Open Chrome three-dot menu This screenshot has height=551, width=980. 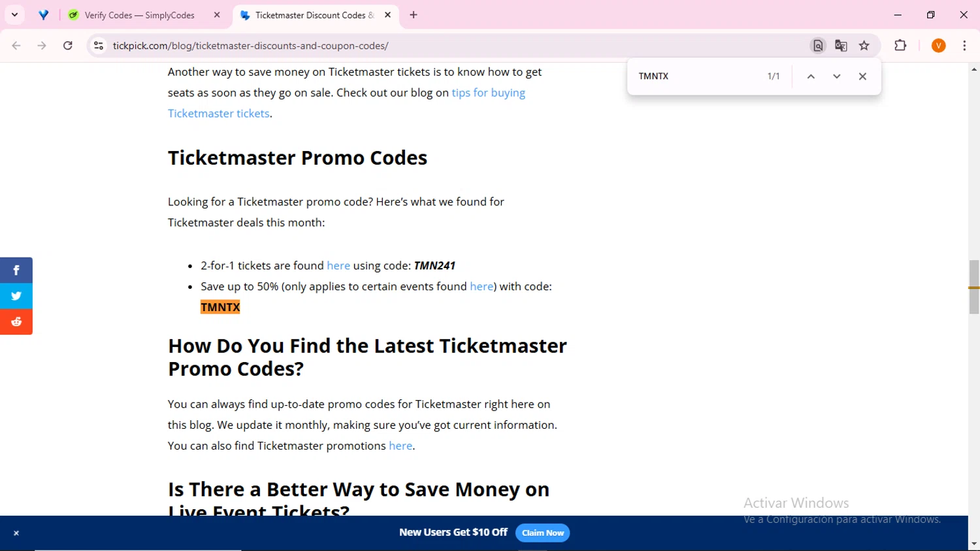[964, 46]
